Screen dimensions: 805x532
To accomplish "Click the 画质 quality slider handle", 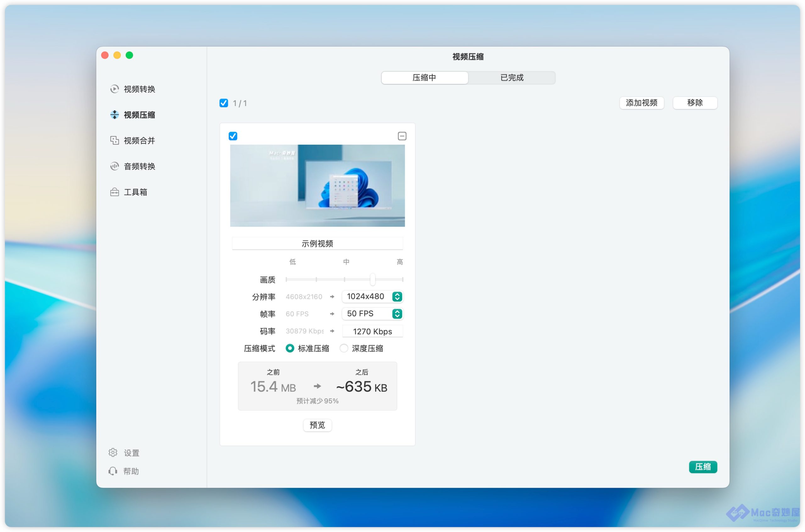I will point(373,280).
